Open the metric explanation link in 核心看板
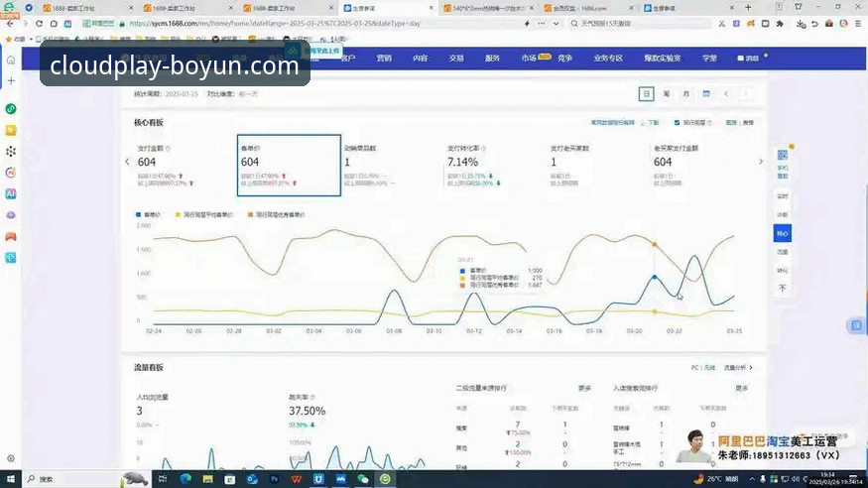 click(612, 123)
